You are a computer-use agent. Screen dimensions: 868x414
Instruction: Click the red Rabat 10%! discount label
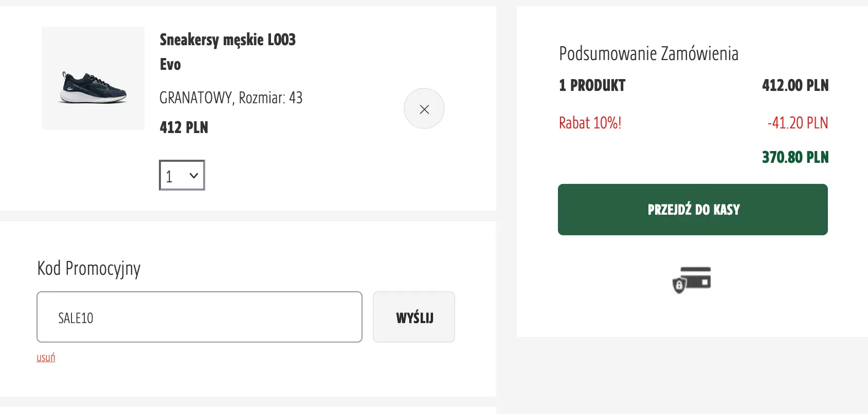pos(590,123)
